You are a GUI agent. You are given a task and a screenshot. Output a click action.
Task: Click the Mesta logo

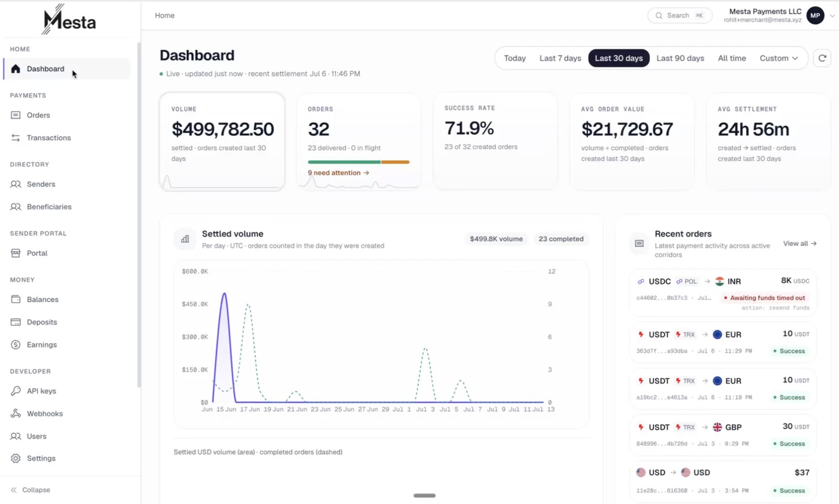(69, 20)
